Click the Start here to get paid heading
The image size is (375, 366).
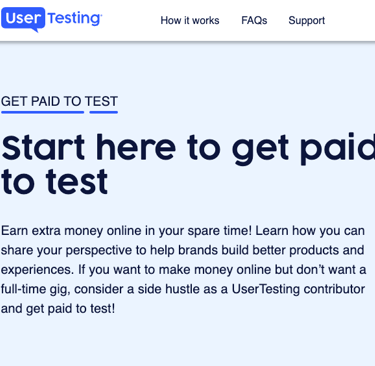click(x=188, y=148)
